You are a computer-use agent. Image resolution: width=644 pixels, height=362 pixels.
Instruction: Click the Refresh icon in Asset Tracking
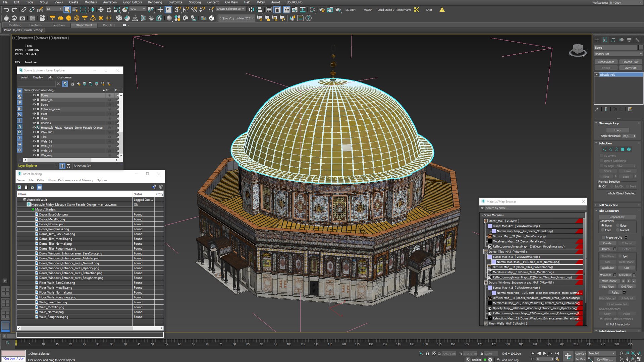pyautogui.click(x=19, y=187)
